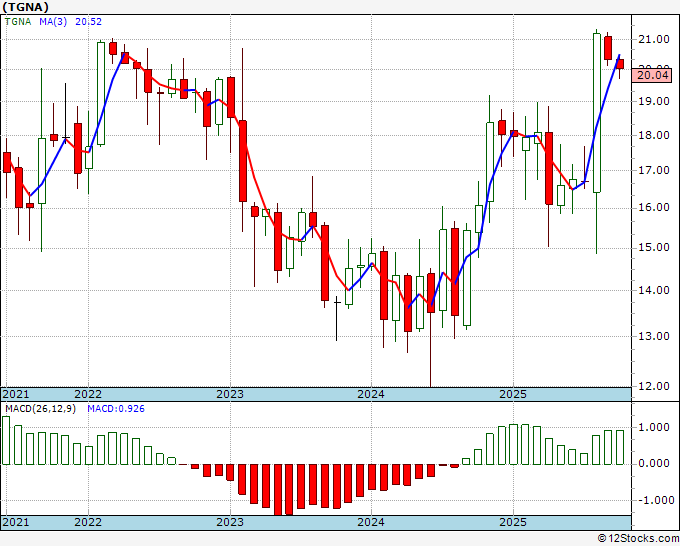Click the 15.00 price axis label
This screenshot has width=680, height=546.
[x=654, y=248]
